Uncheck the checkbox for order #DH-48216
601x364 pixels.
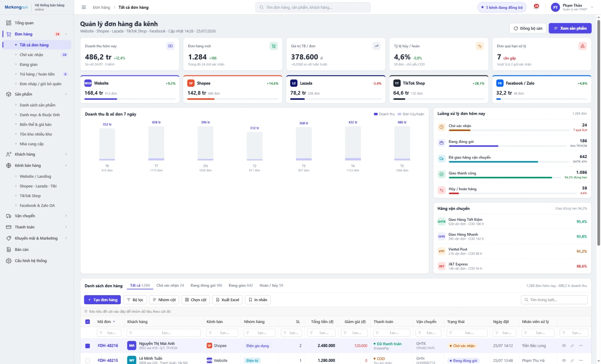(x=88, y=346)
